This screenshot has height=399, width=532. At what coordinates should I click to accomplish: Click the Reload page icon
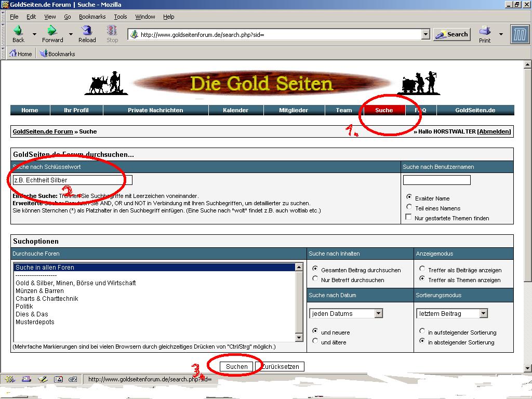point(87,30)
